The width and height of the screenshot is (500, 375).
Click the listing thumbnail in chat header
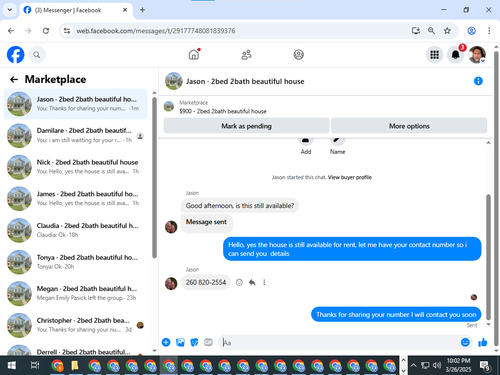174,81
